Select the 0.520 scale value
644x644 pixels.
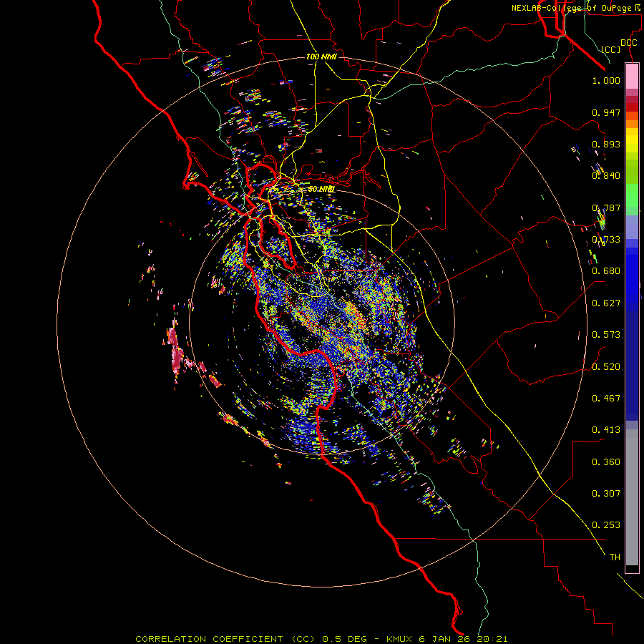click(x=606, y=367)
